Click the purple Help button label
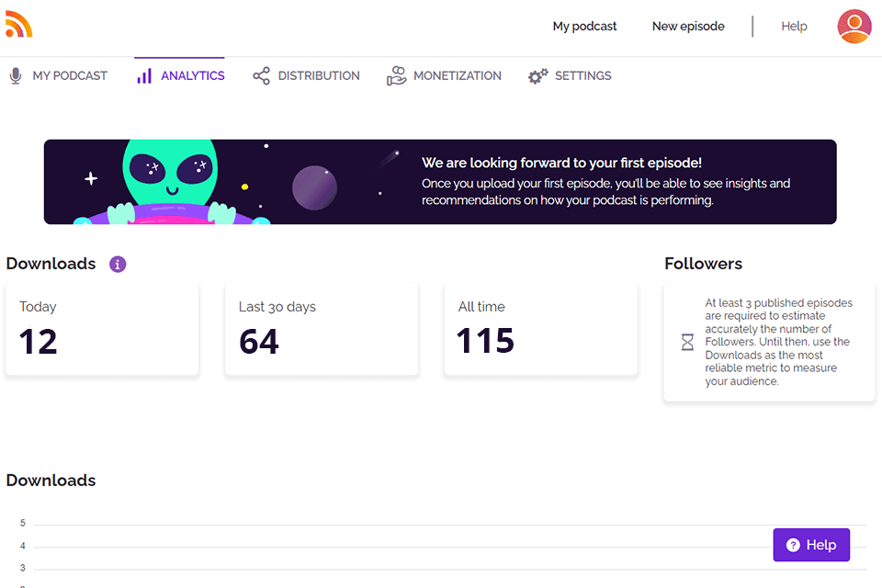The width and height of the screenshot is (882, 588). click(821, 545)
